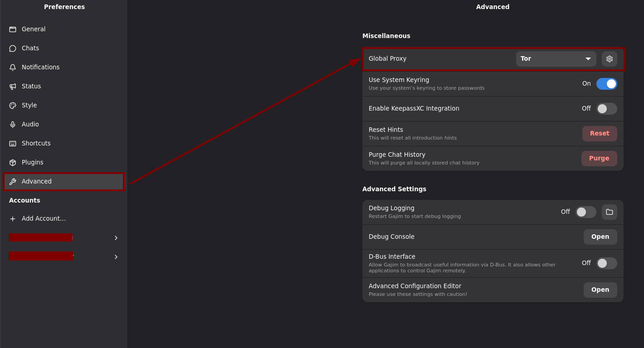
Task: Click the Style palette icon
Action: tap(13, 106)
